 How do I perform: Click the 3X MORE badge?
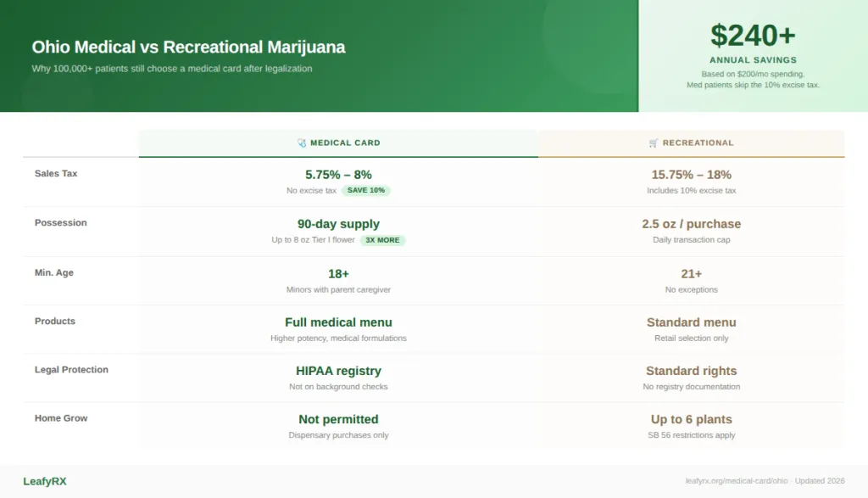[x=382, y=240]
